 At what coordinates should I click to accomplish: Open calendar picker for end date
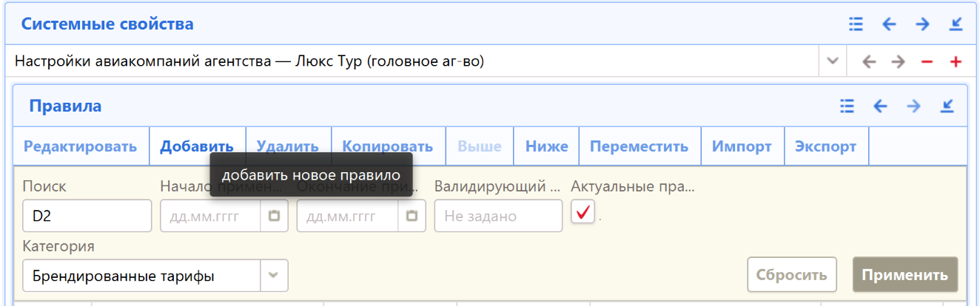point(412,216)
